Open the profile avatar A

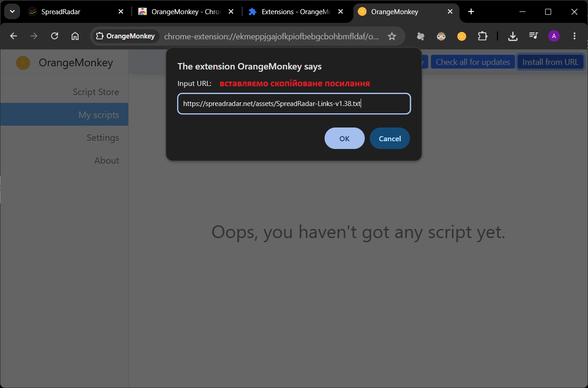click(x=554, y=36)
